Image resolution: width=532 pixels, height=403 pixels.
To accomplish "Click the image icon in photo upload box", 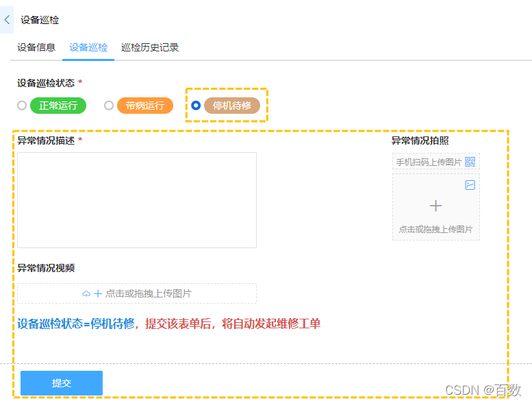I will tap(470, 185).
